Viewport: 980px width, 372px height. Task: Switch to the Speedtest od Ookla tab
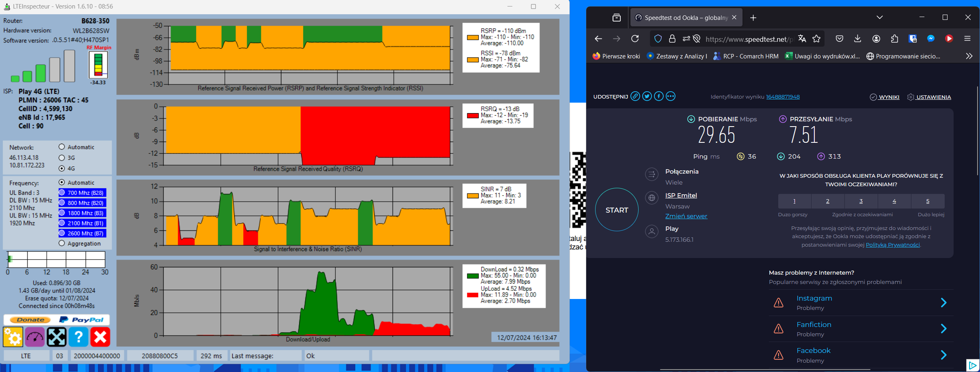pos(686,17)
